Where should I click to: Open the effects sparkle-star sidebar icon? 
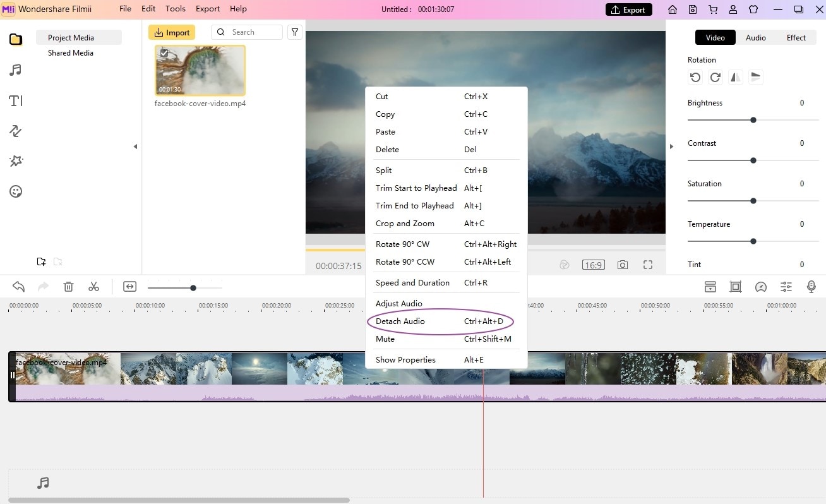pos(16,161)
